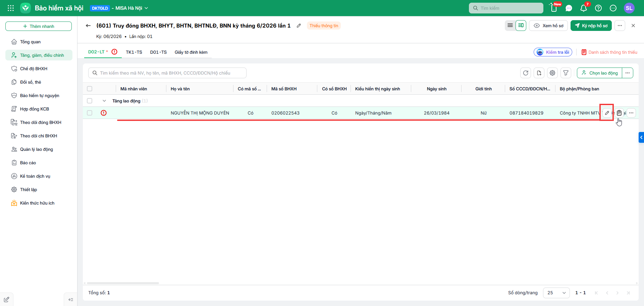Click the Bảo hiểm xã hội logo icon
644x306 pixels.
(x=25, y=8)
